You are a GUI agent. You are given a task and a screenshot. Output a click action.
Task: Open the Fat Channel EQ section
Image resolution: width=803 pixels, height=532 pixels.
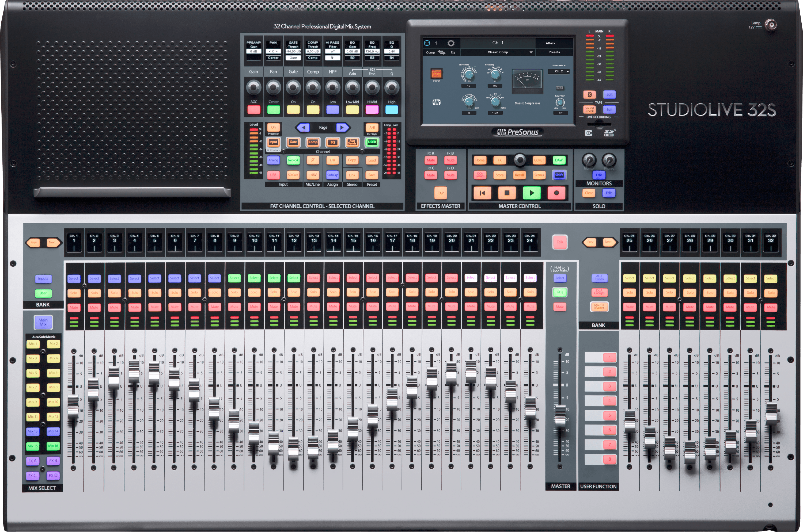(x=332, y=142)
